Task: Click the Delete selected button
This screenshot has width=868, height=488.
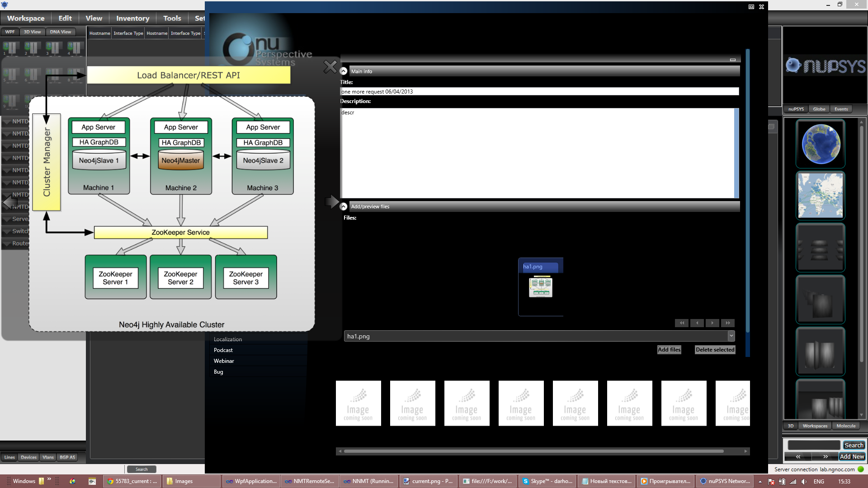Action: [x=715, y=350]
